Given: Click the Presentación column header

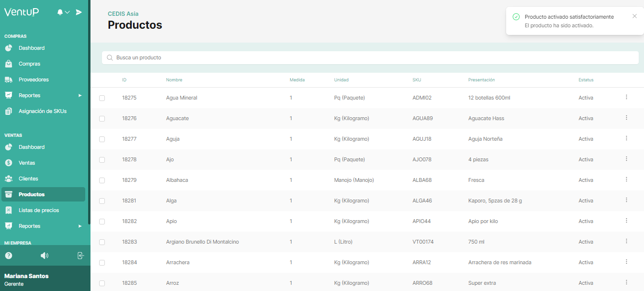Looking at the screenshot, I should (482, 80).
